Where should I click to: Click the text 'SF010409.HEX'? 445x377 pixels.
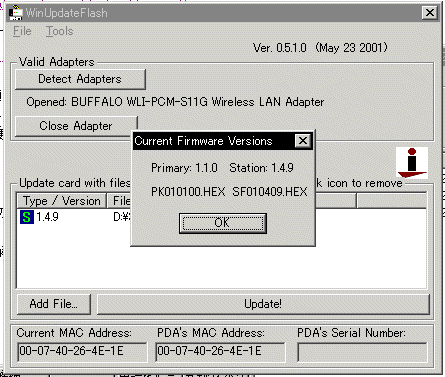[270, 192]
